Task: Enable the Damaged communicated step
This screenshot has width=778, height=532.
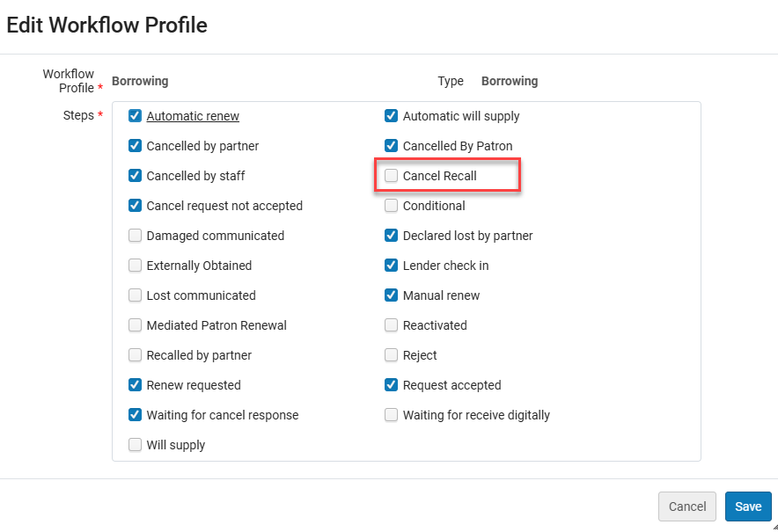Action: [x=135, y=236]
